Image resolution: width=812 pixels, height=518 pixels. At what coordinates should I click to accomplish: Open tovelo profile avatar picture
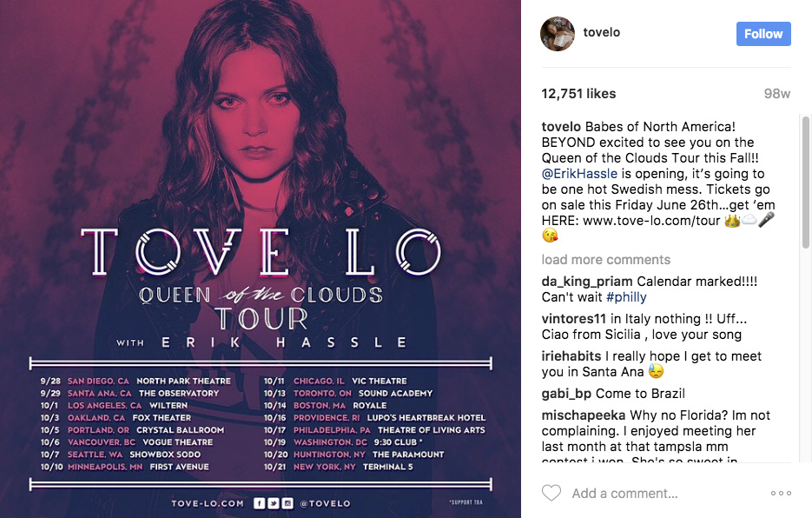[558, 34]
